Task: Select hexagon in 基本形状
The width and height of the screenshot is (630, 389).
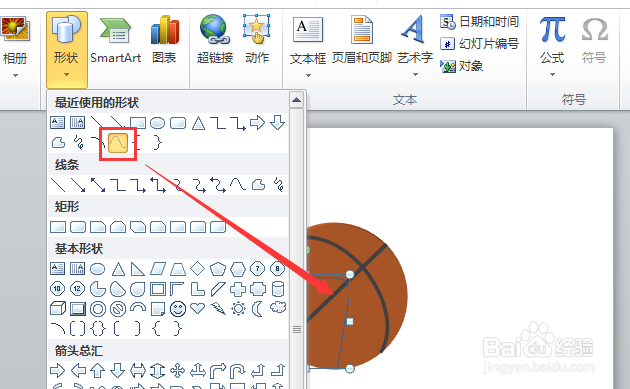Action: click(x=238, y=269)
